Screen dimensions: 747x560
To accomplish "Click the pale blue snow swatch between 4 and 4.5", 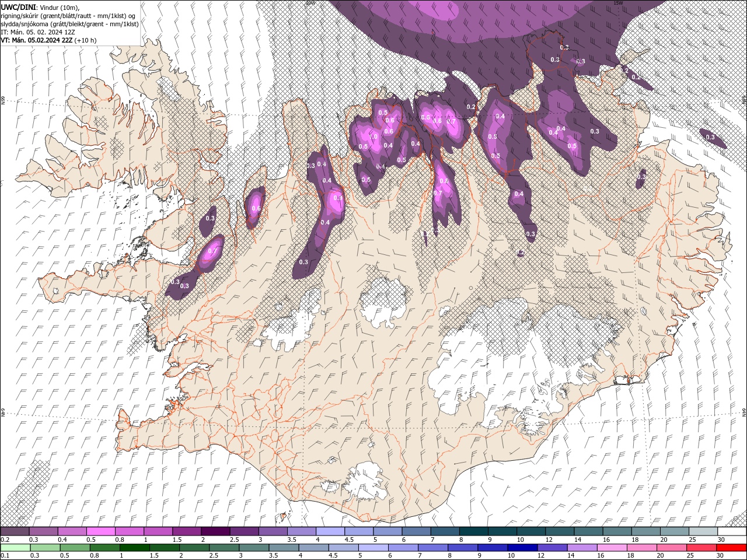I will click(x=330, y=531).
